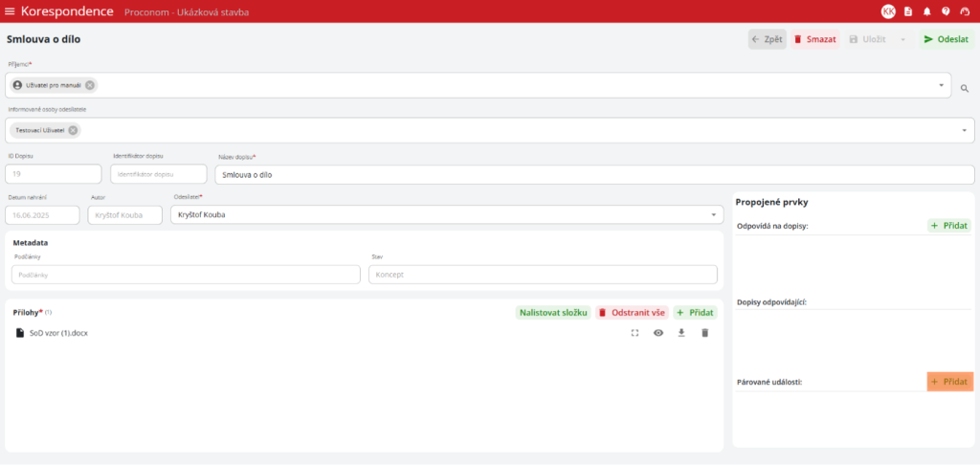The height and width of the screenshot is (466, 980).
Task: Click the help question mark icon
Action: (x=946, y=11)
